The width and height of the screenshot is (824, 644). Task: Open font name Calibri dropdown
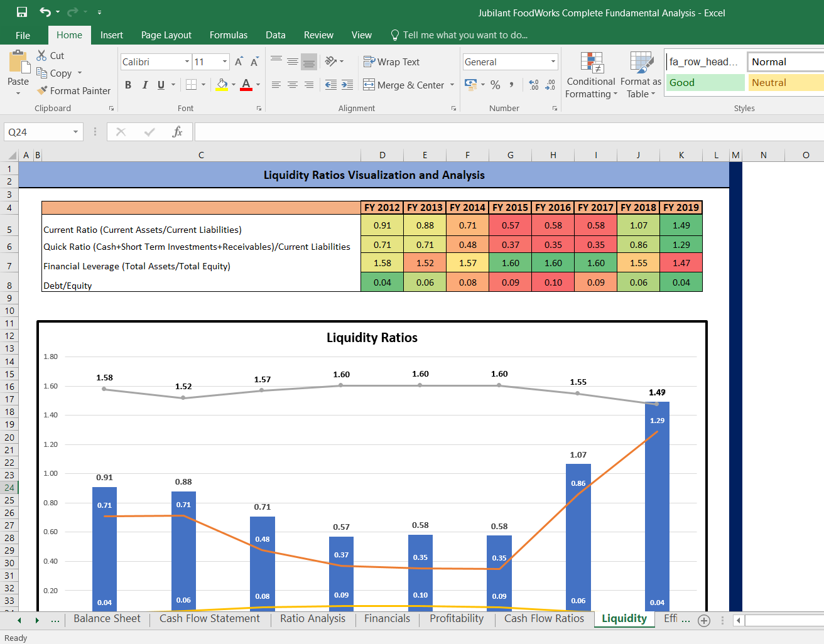187,62
